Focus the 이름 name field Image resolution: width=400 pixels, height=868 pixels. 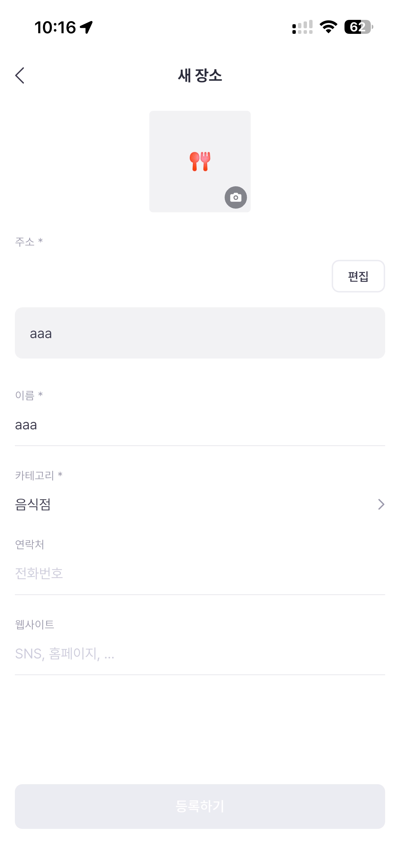pyautogui.click(x=200, y=425)
